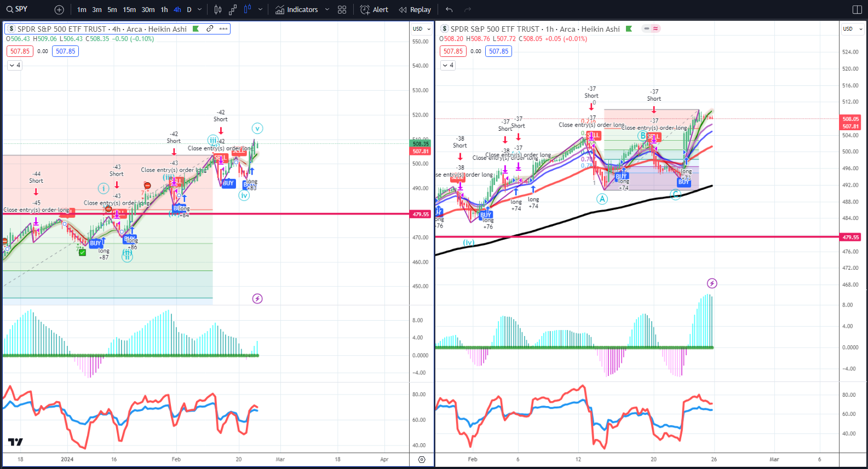Select the 30m timeframe
Image resolution: width=868 pixels, height=469 pixels.
(x=148, y=10)
